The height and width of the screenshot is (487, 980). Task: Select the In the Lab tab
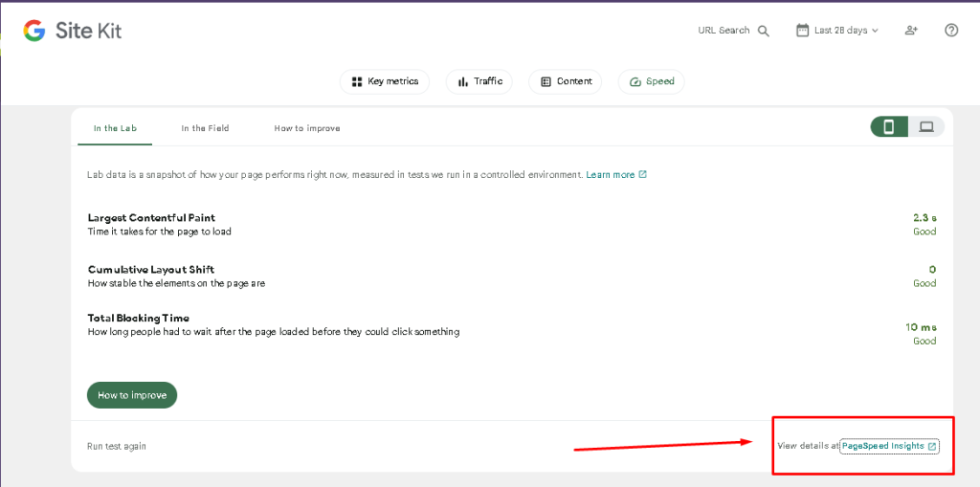coord(115,128)
